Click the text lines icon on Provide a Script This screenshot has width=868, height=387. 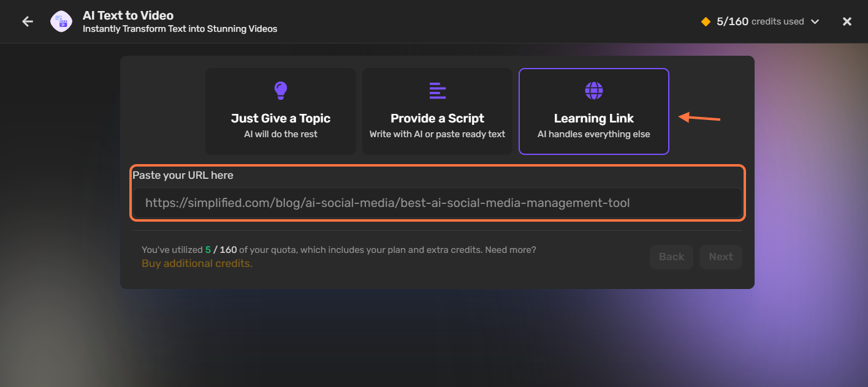pyautogui.click(x=437, y=91)
